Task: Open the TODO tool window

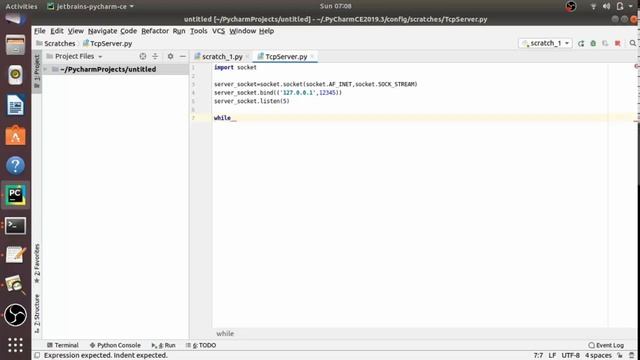Action: (x=201, y=345)
